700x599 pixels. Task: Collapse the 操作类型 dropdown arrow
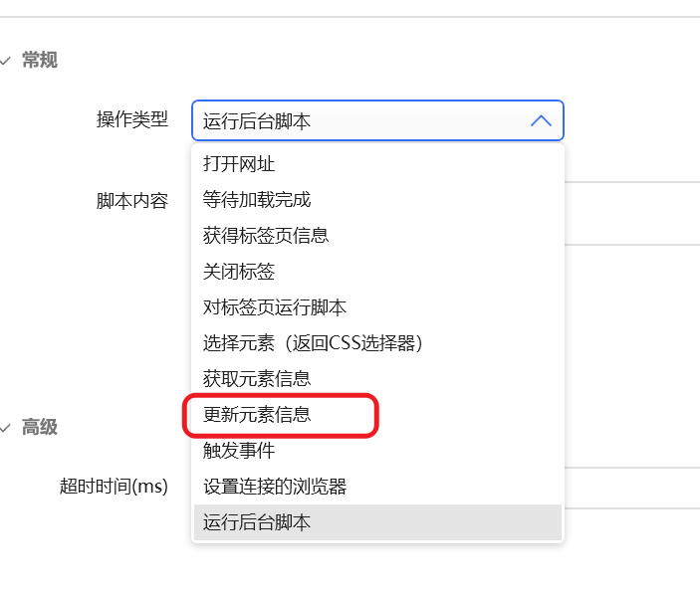[541, 120]
